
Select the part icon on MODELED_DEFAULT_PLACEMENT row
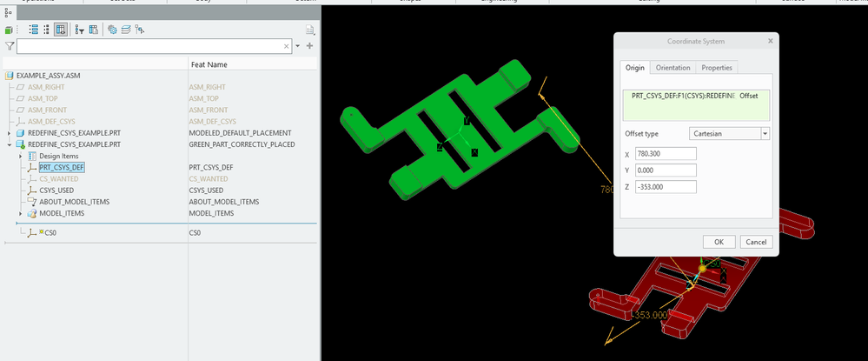pyautogui.click(x=21, y=133)
